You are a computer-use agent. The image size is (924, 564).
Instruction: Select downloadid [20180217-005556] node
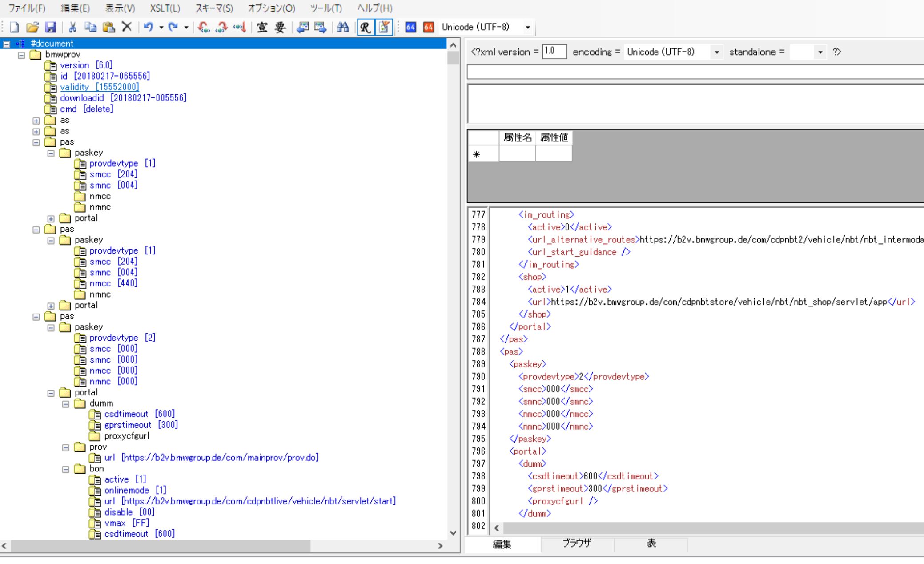(x=123, y=98)
